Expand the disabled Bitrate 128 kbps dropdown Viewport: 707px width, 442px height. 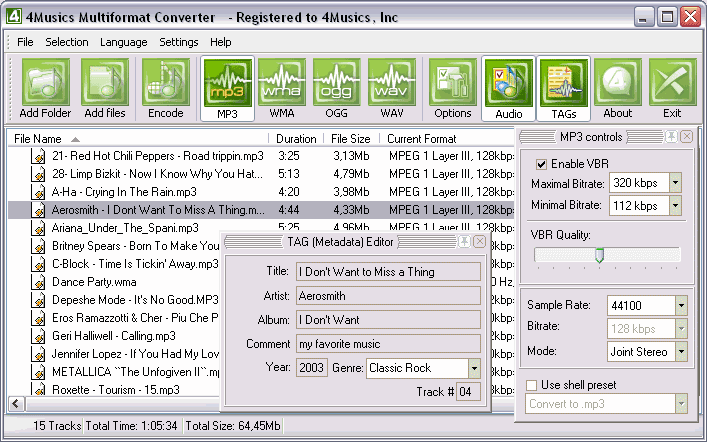pos(681,329)
